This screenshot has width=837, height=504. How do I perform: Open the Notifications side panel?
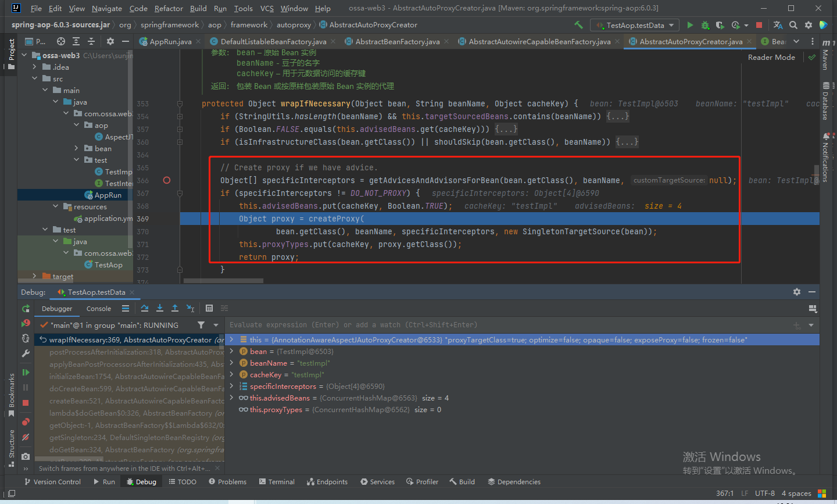tap(825, 158)
